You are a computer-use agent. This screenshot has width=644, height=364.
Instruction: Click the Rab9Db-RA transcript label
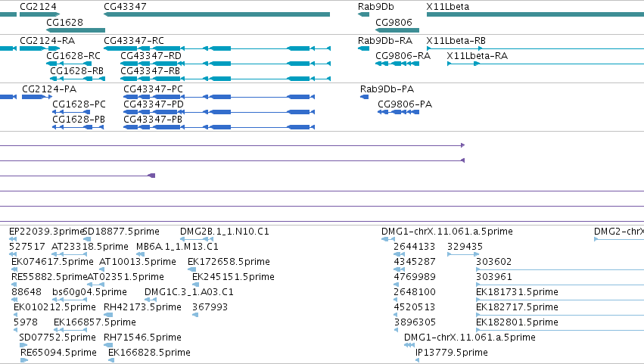coord(385,41)
